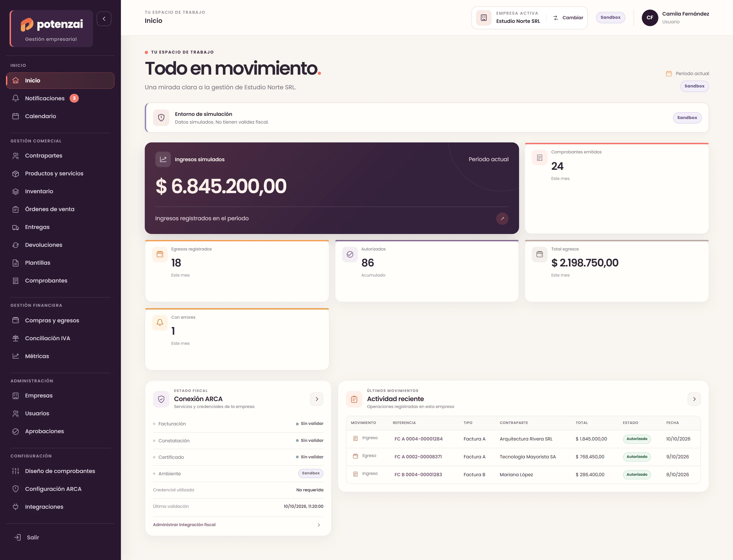Collapse the sidebar with the chevron button
Viewport: 733px width, 560px height.
(104, 19)
